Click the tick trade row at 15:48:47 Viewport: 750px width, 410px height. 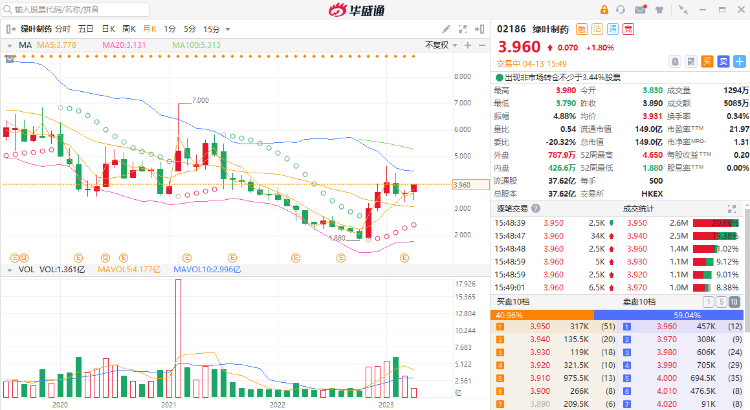[555, 236]
